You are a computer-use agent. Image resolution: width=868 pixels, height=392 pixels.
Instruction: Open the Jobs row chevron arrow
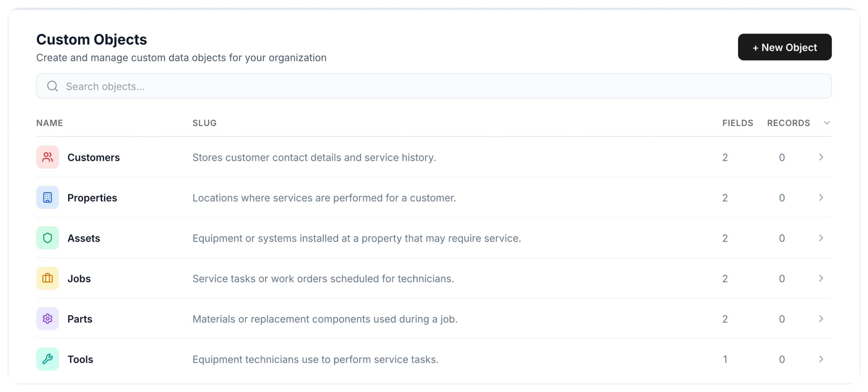(821, 278)
